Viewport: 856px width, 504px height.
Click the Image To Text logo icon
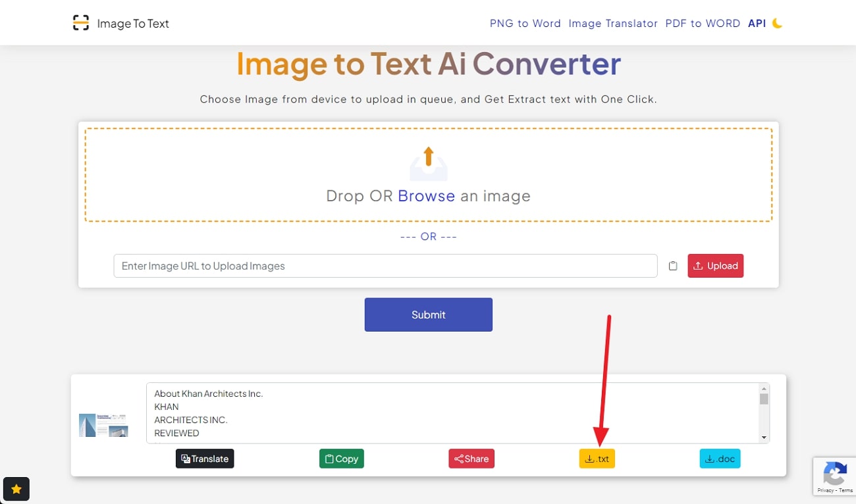pos(80,22)
